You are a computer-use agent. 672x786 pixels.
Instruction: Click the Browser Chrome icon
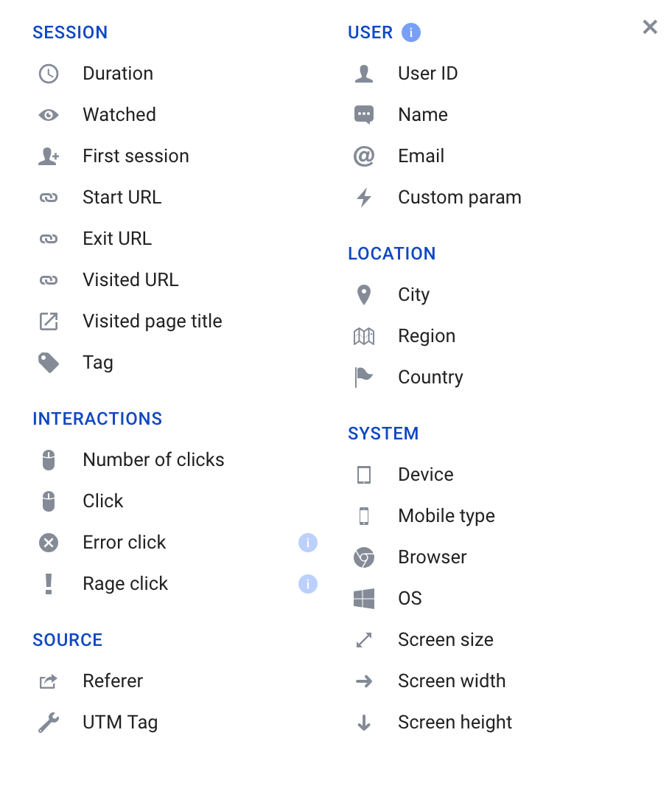[x=363, y=557]
